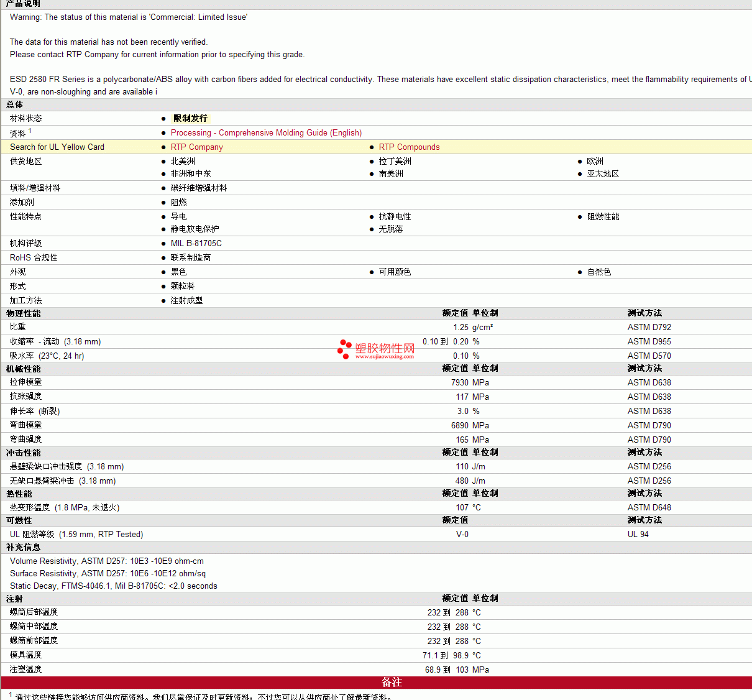Select 亚太地区 in the supply regions

(603, 173)
